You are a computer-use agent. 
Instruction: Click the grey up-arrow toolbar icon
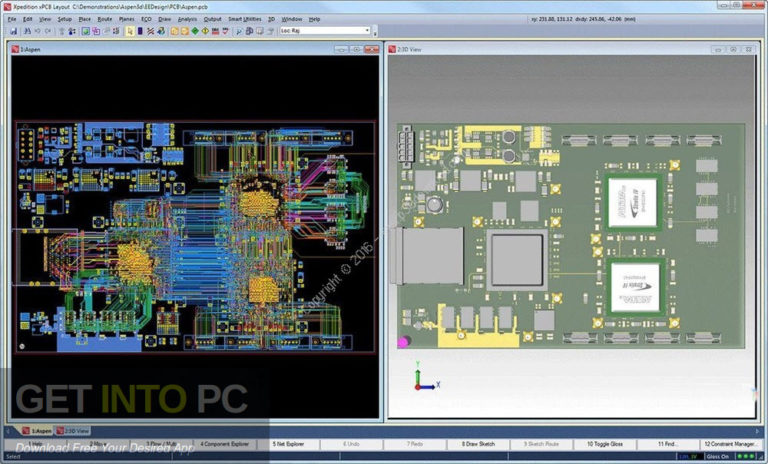coord(62,31)
